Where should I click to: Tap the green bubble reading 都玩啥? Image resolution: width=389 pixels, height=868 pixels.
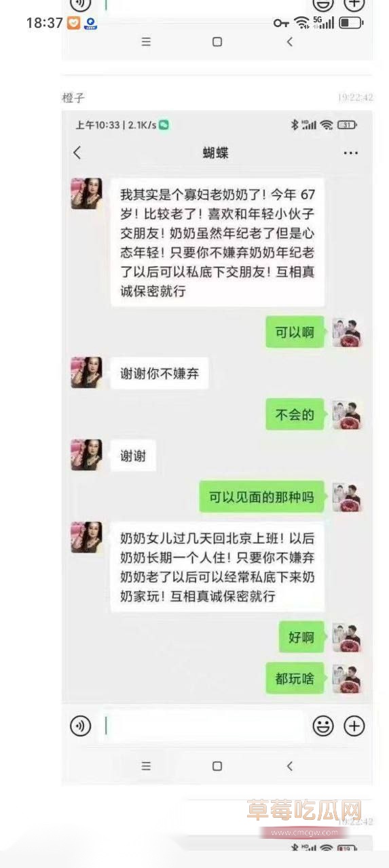click(x=295, y=678)
